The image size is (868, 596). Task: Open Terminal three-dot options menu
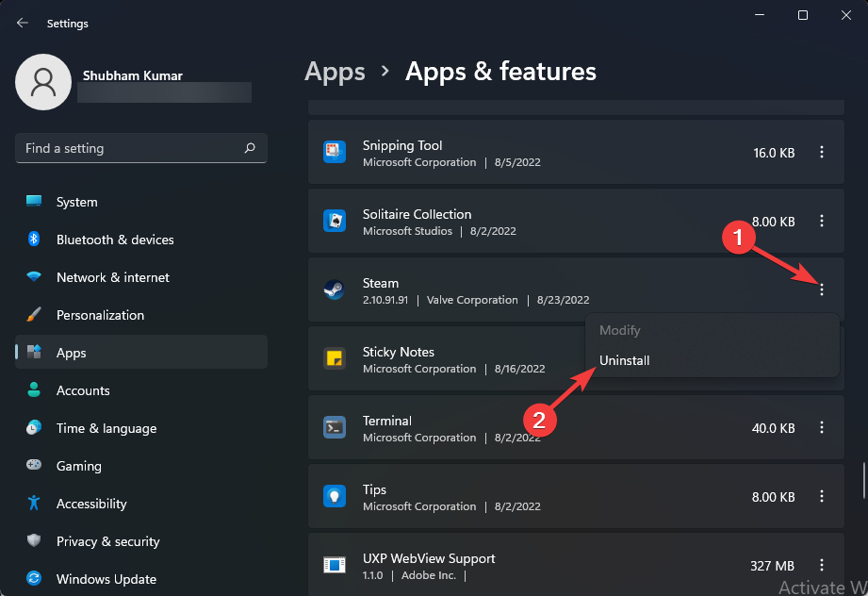click(x=822, y=427)
